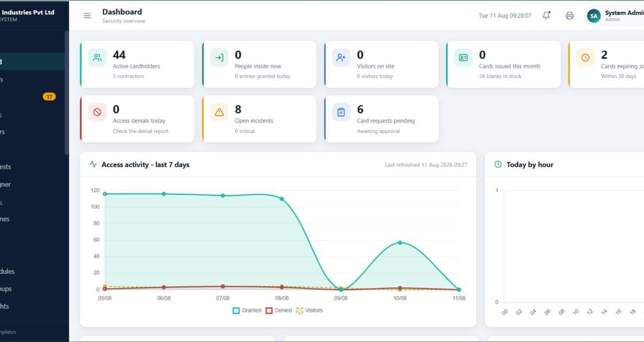Open the People inside now card
Screen dimensions: 644x342
coord(259,64)
